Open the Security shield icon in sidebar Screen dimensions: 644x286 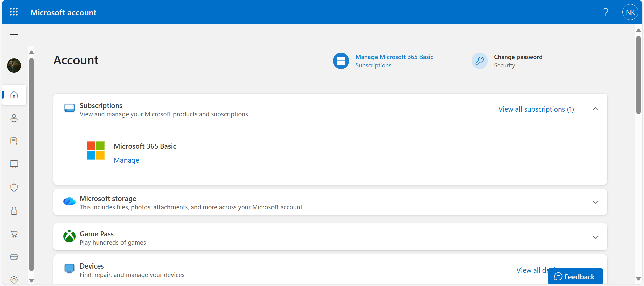(14, 188)
